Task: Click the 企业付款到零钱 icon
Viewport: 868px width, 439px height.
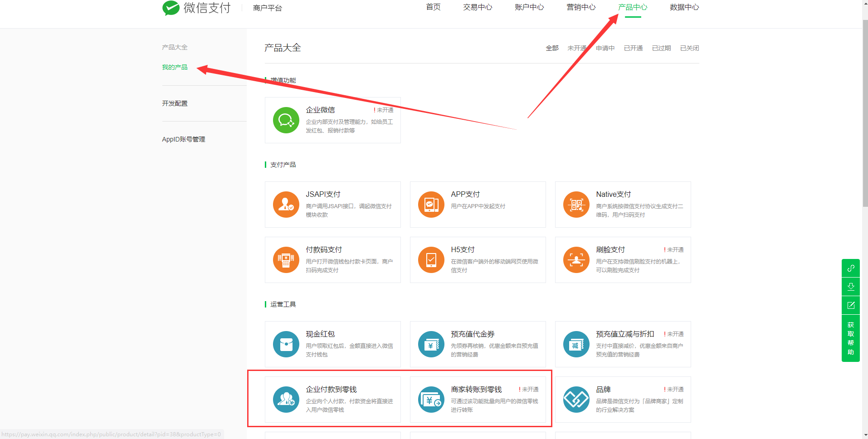Action: 286,400
